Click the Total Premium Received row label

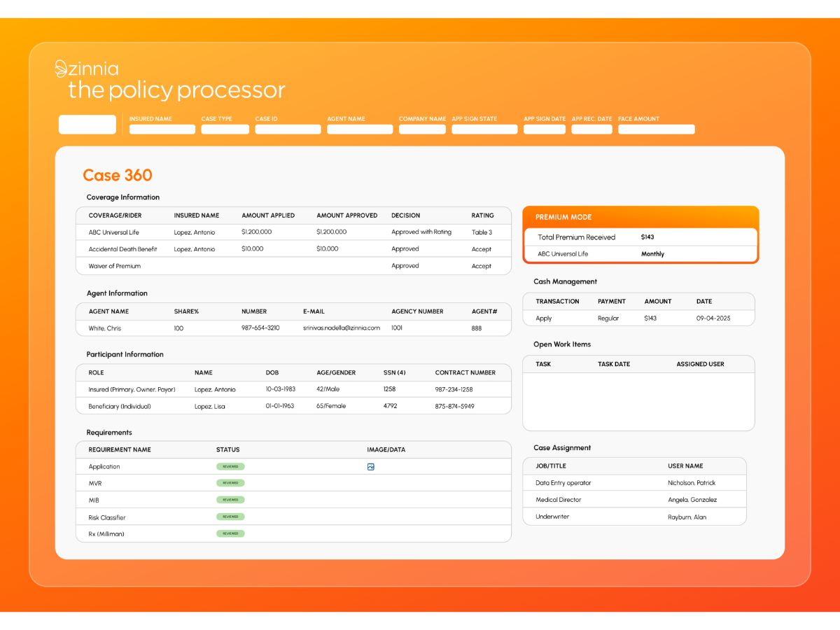[576, 237]
